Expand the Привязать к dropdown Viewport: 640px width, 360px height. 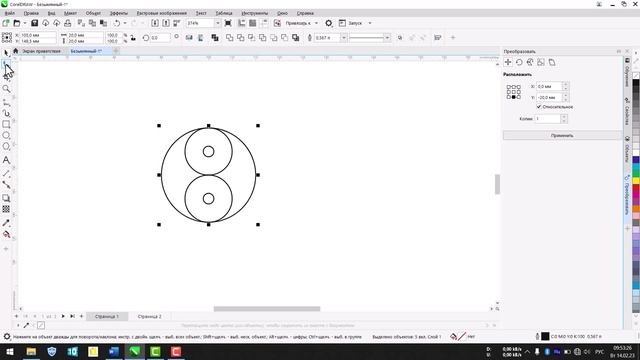[316, 23]
